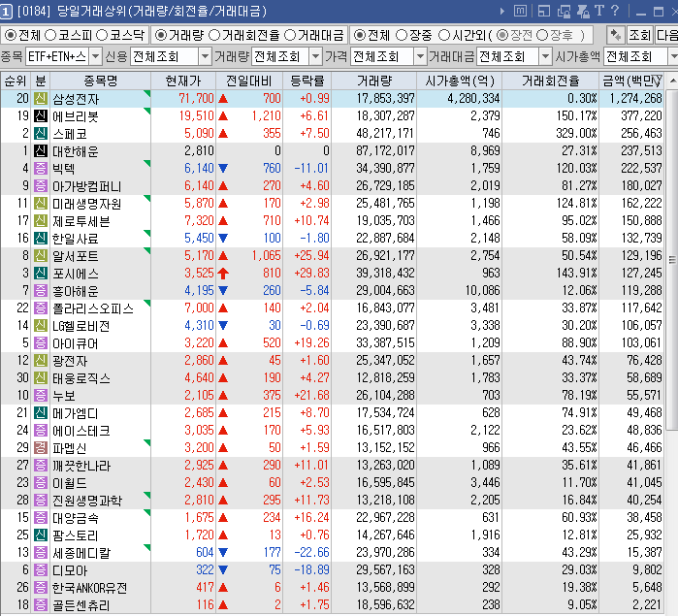Select the 폴라리스오피스 stock name
The width and height of the screenshot is (678, 616).
pyautogui.click(x=93, y=308)
